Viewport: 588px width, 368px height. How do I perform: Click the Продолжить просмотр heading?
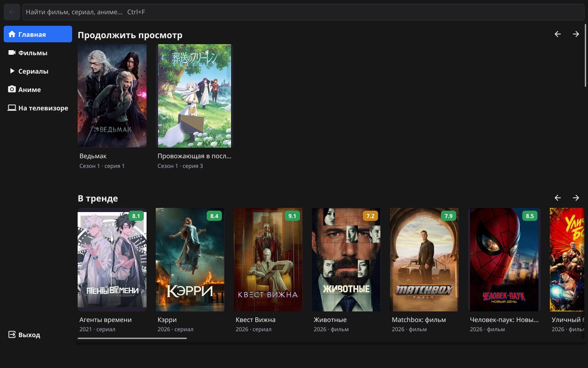click(130, 35)
